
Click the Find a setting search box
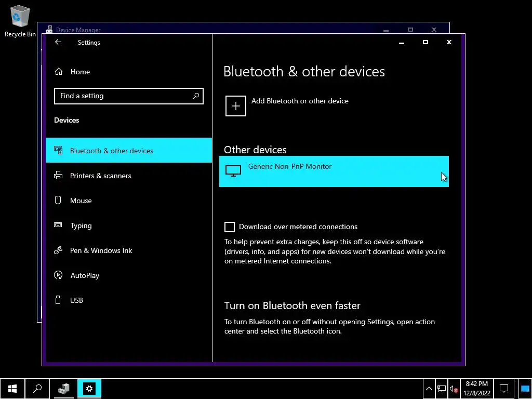[129, 96]
